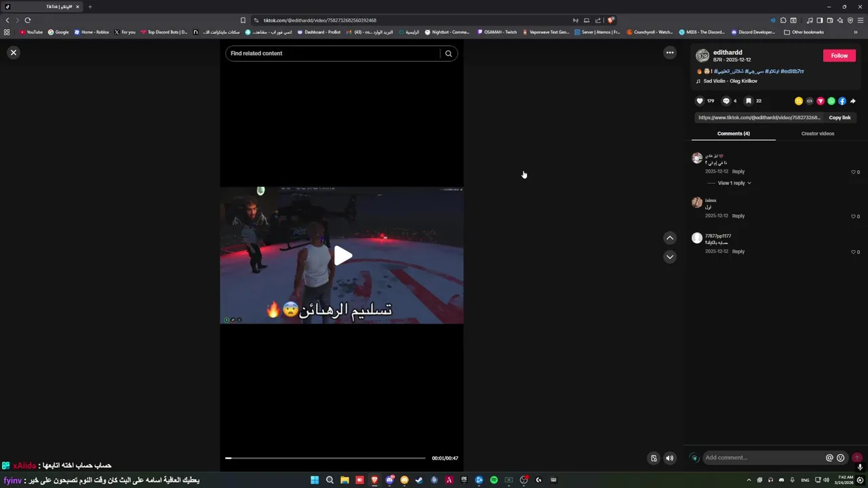This screenshot has width=868, height=488.
Task: Click the address bar URL
Action: coord(320,20)
